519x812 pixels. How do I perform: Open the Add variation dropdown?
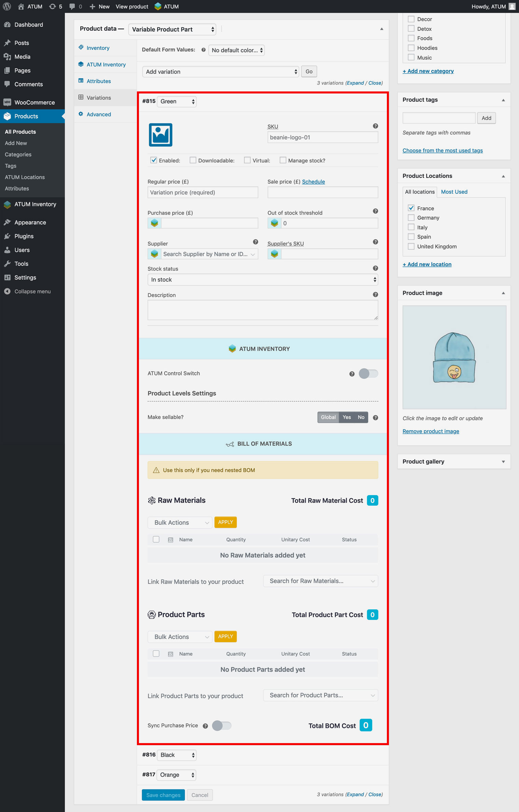[221, 72]
